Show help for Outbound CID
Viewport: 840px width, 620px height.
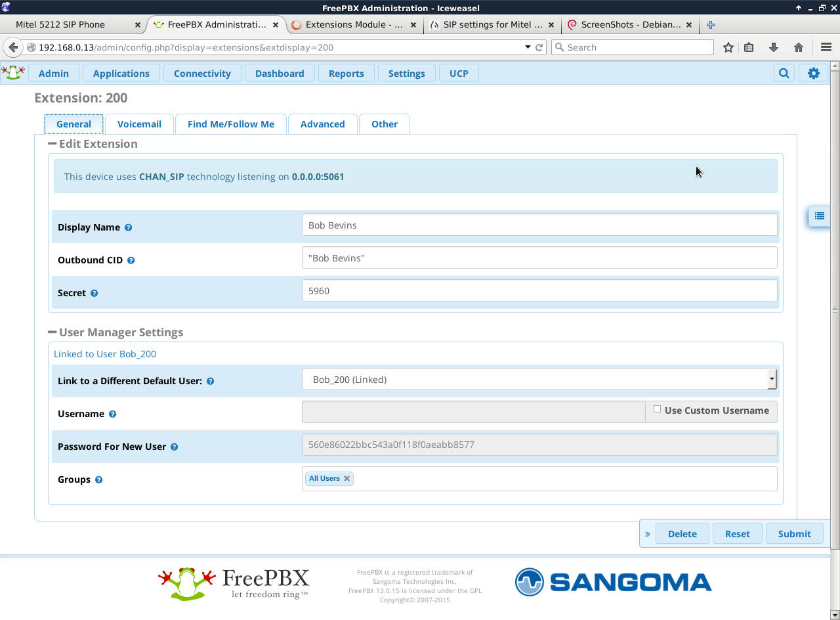pyautogui.click(x=131, y=260)
